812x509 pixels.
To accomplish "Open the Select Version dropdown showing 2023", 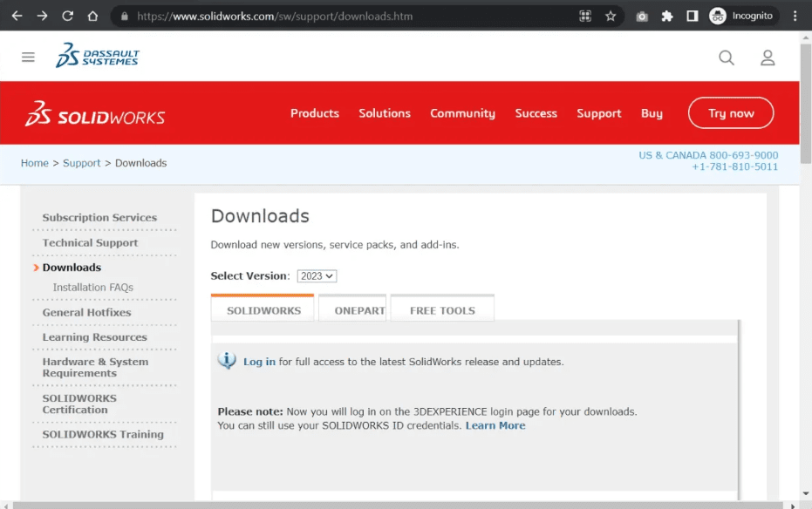I will click(317, 276).
